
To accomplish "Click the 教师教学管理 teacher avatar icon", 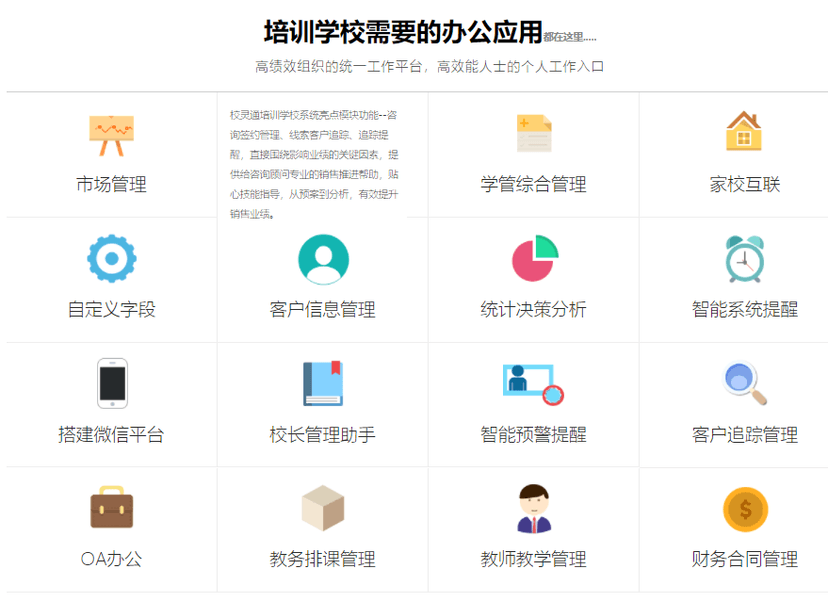I will 534,508.
